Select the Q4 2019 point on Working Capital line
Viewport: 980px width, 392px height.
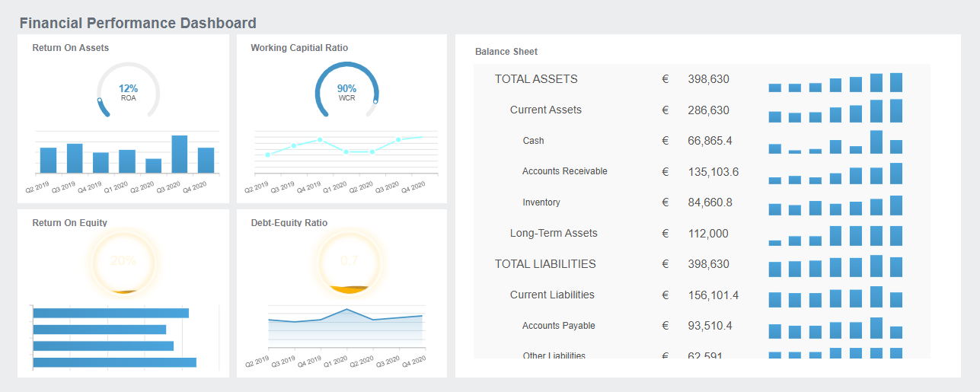click(320, 140)
